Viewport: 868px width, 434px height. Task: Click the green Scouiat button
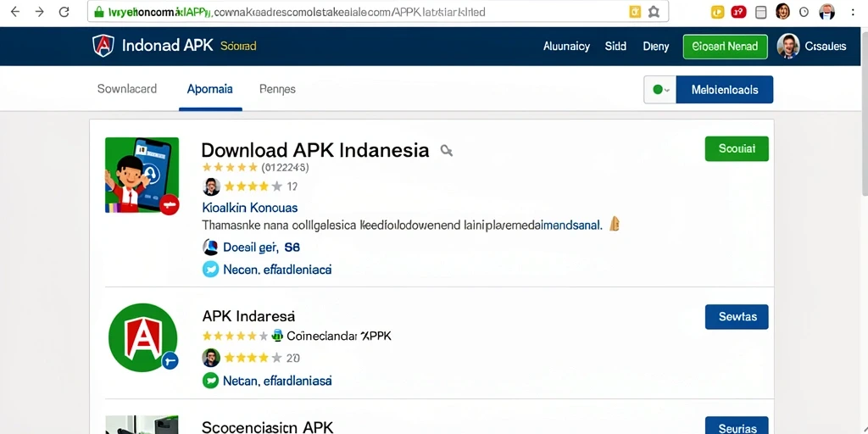click(x=737, y=148)
